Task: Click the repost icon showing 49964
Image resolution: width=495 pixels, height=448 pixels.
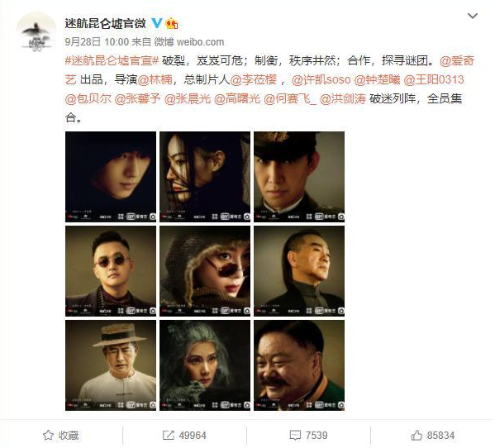Action: tap(169, 435)
